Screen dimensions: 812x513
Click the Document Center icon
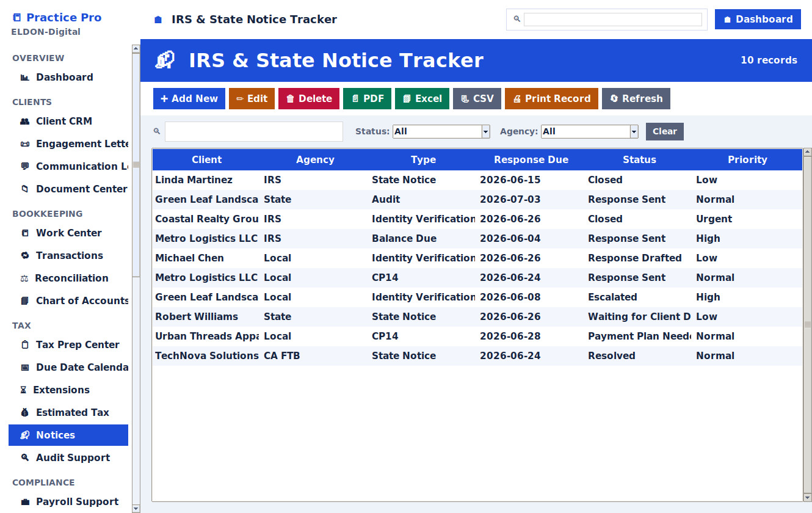(25, 189)
